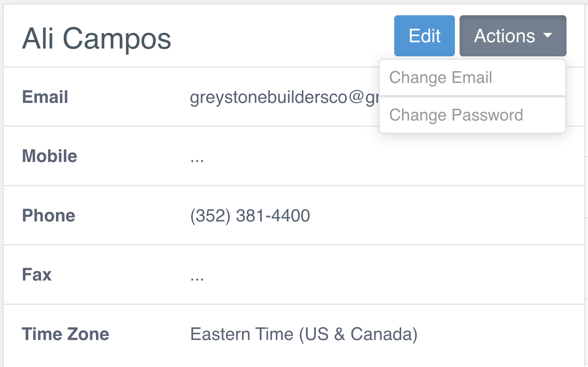Click the Email field label

[x=45, y=97]
